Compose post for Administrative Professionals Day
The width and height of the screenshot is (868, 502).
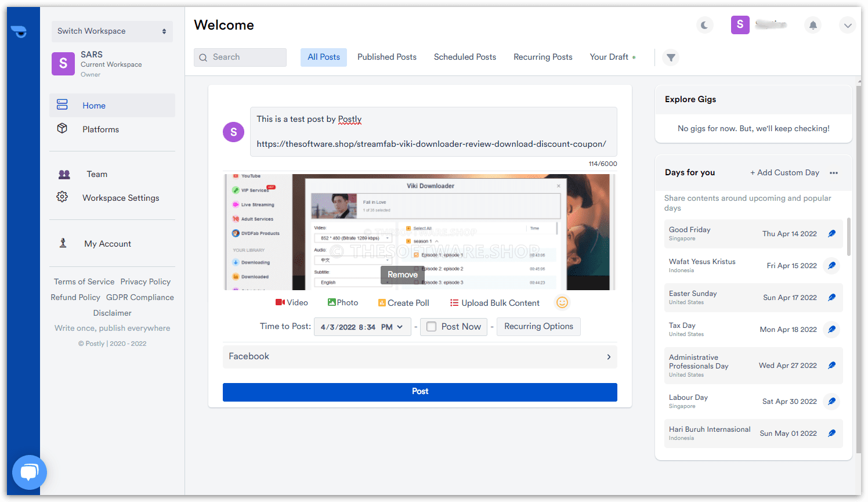(x=831, y=365)
